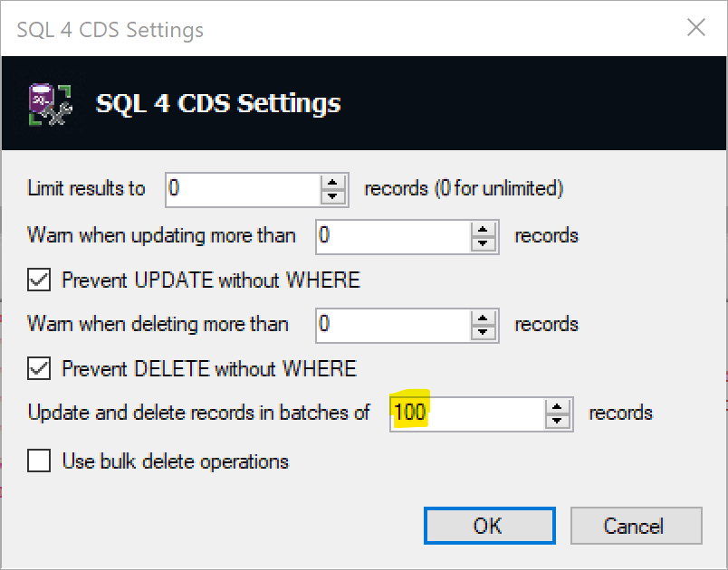The width and height of the screenshot is (728, 570).
Task: Toggle Prevent DELETE without WHERE checkbox
Action: click(40, 369)
